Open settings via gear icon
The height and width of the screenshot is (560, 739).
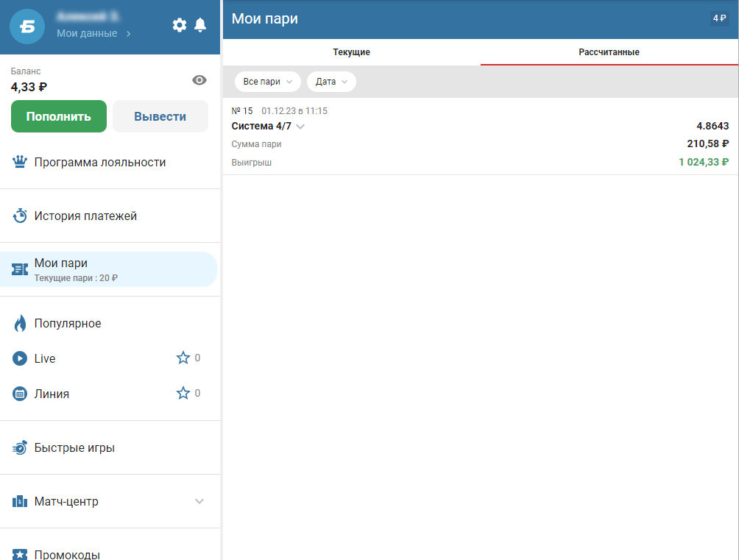[x=179, y=25]
